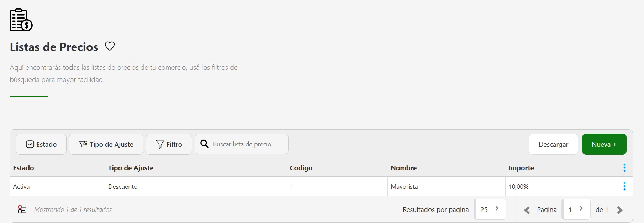Go to next page arrow
The height and width of the screenshot is (223, 644).
click(619, 210)
